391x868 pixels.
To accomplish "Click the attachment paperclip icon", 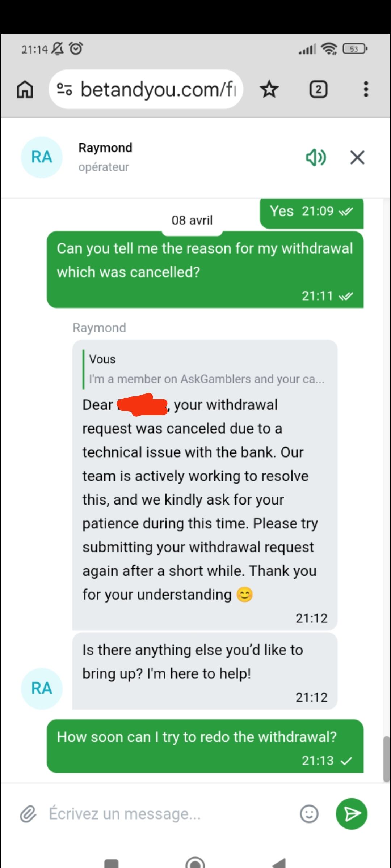I will tap(28, 814).
